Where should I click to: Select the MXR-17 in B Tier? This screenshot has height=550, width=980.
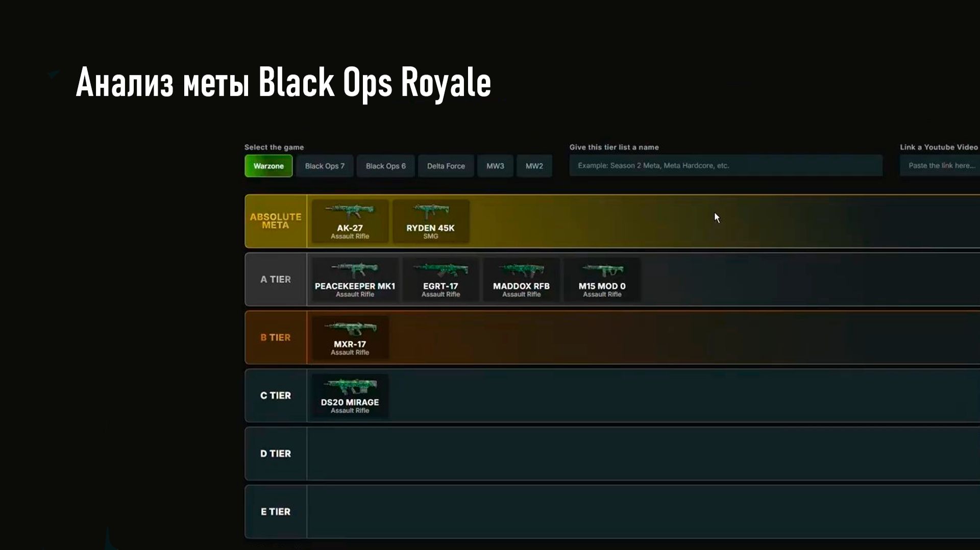pyautogui.click(x=350, y=337)
